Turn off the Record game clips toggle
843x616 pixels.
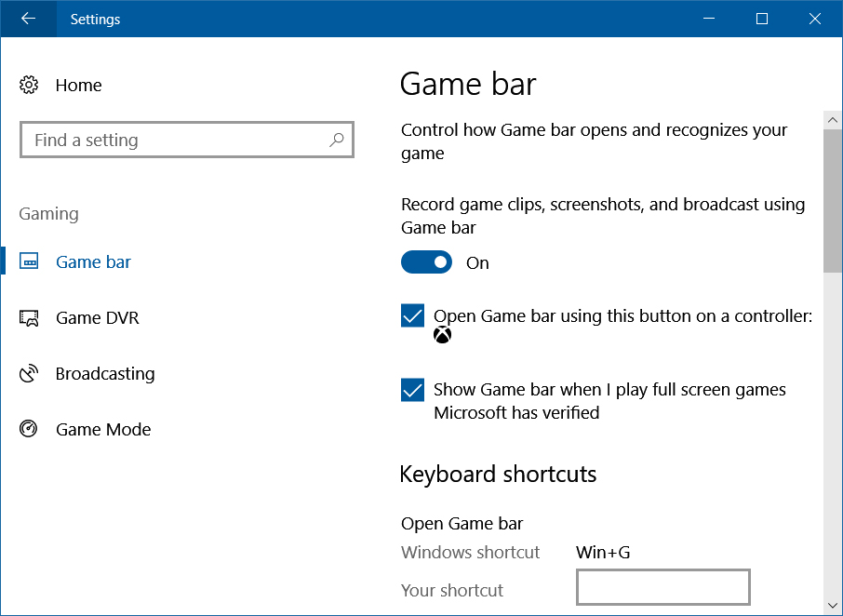[426, 261]
